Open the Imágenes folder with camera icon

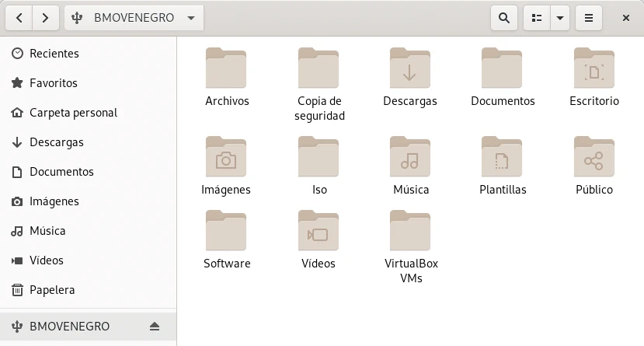[x=226, y=157]
